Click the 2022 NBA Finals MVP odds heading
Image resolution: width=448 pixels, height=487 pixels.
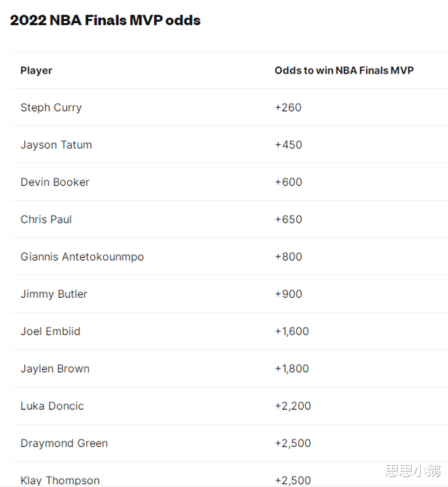(x=105, y=20)
